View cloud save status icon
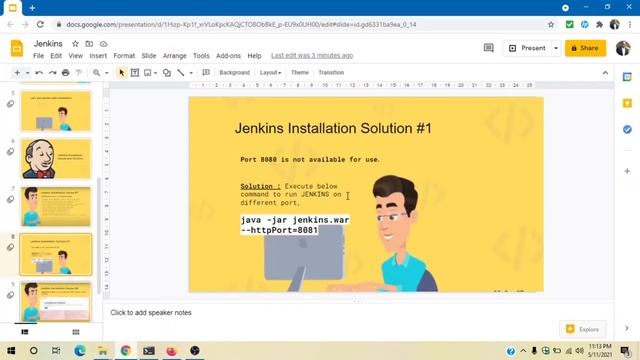The width and height of the screenshot is (640, 360). (x=104, y=44)
